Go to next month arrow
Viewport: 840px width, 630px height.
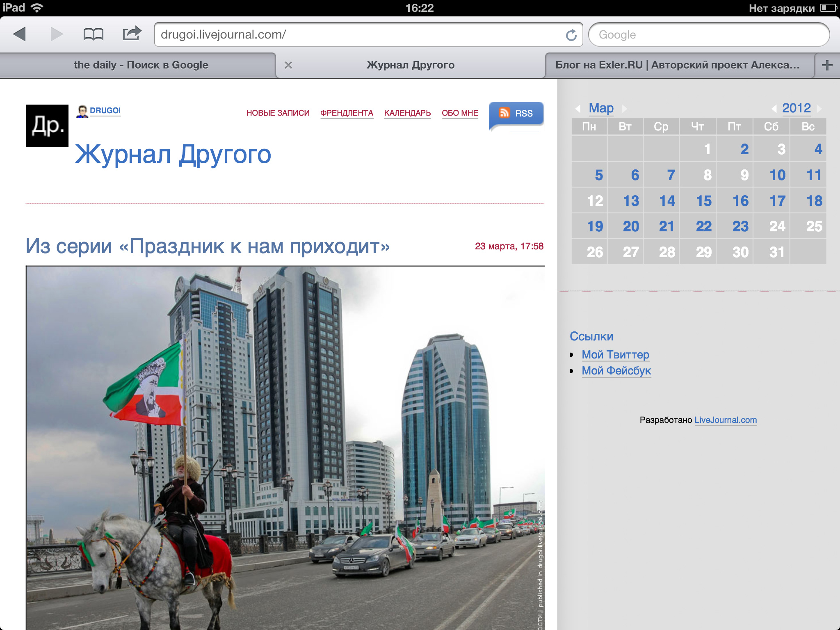tap(625, 109)
